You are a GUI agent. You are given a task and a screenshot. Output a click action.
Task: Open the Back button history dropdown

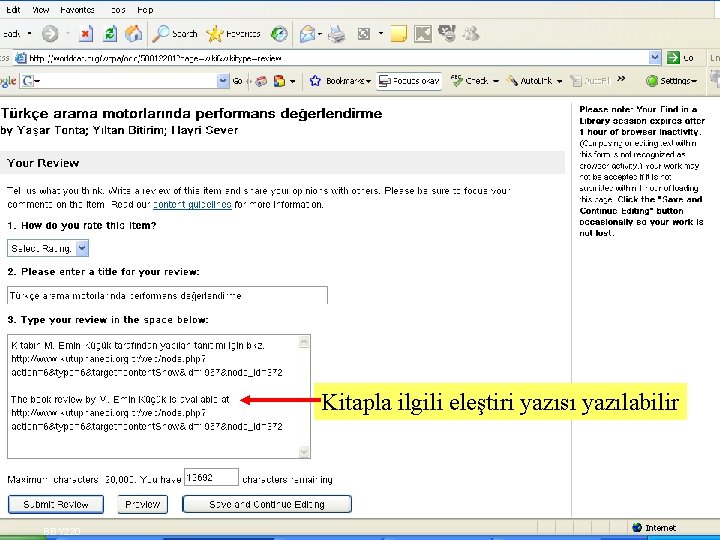(29, 34)
